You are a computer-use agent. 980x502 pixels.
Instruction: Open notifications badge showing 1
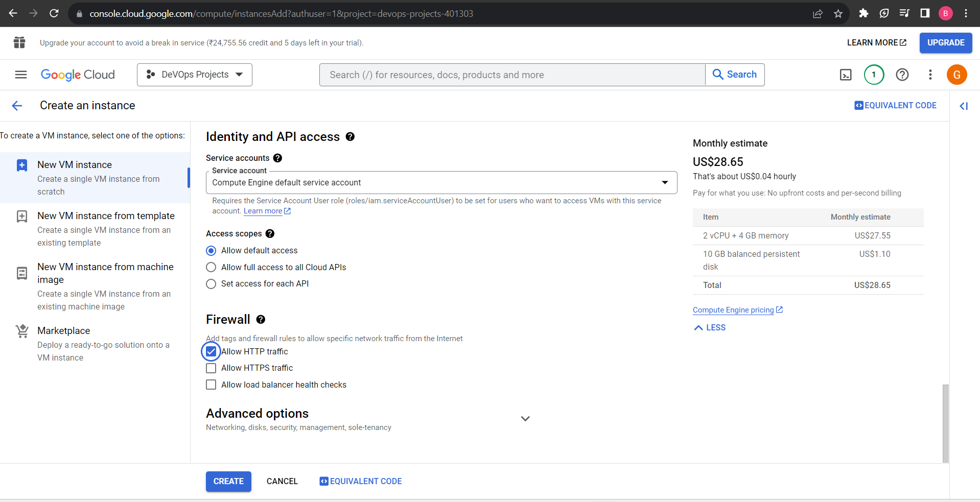[x=874, y=75]
